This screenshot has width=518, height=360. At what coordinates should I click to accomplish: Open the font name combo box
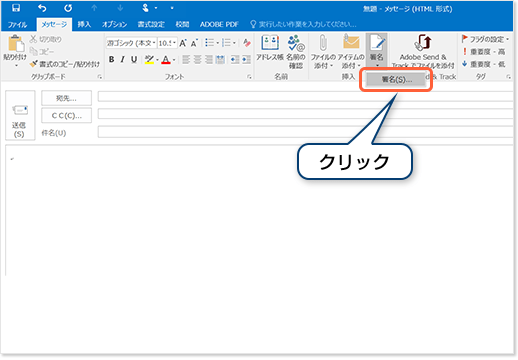pos(132,43)
